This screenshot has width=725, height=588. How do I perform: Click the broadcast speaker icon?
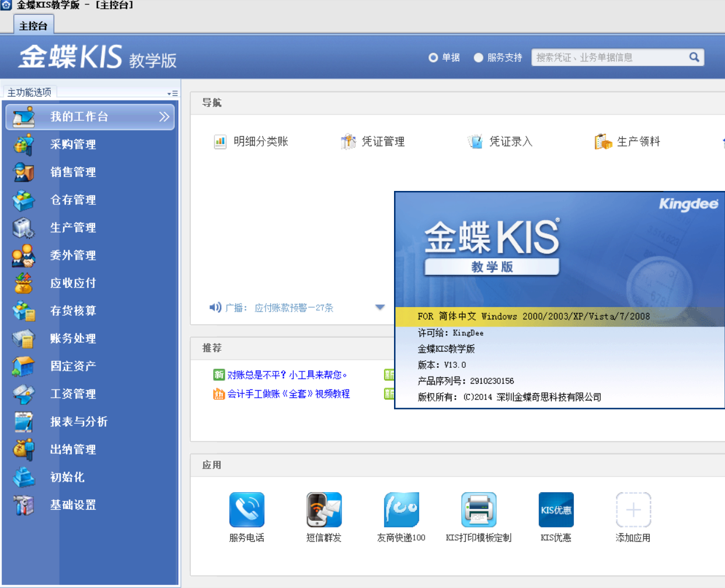click(215, 308)
